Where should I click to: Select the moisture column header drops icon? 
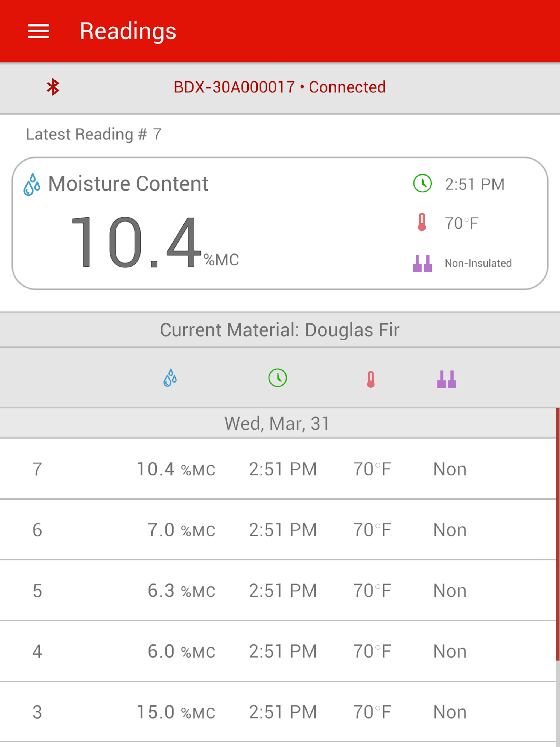coord(170,378)
